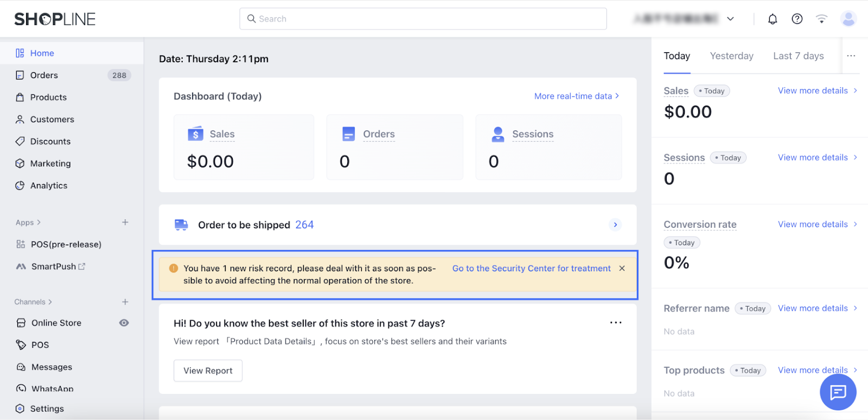The image size is (868, 420).
Task: Expand the Order to be shipped arrow
Action: point(615,225)
